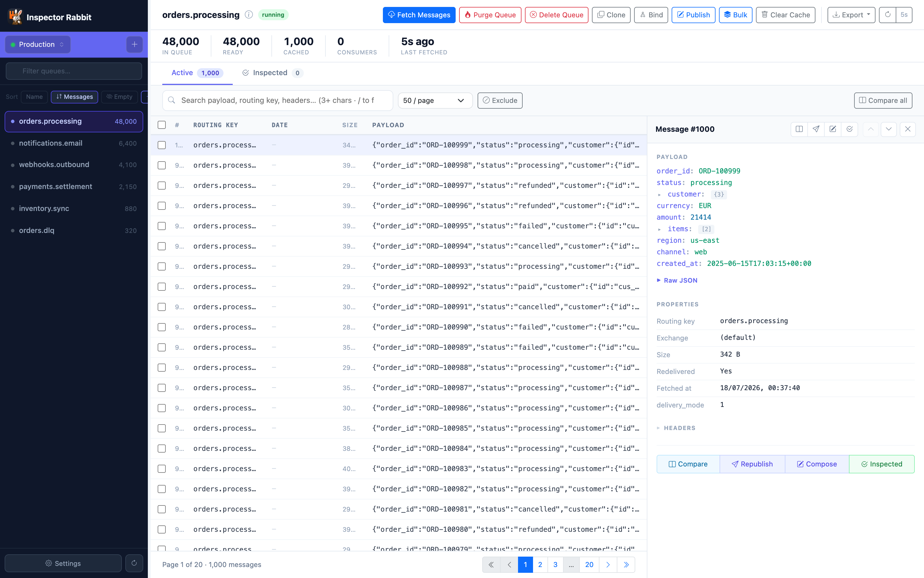Image resolution: width=924 pixels, height=578 pixels.
Task: Click the Bind button
Action: (651, 15)
